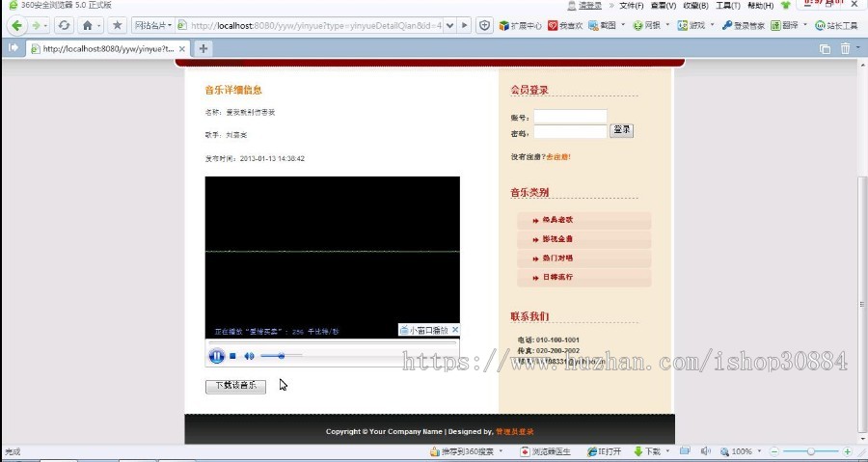Click the go arrow next to address bar

click(x=465, y=25)
